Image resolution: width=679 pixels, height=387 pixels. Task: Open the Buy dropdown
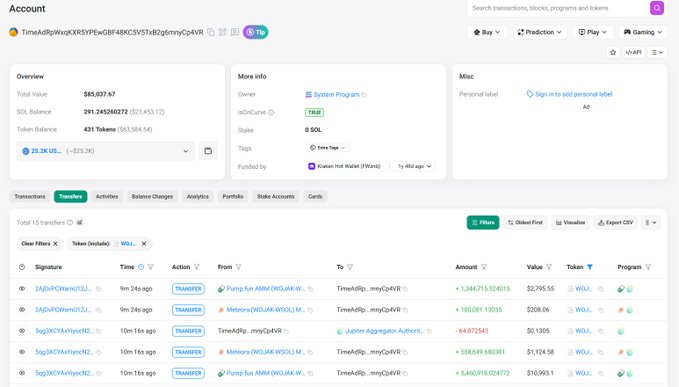tap(487, 32)
